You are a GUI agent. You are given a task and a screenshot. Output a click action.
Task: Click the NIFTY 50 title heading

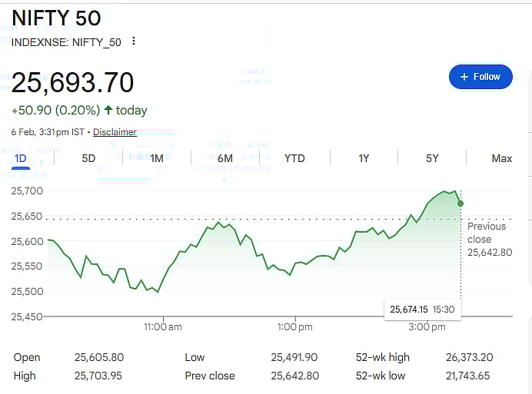coord(56,18)
